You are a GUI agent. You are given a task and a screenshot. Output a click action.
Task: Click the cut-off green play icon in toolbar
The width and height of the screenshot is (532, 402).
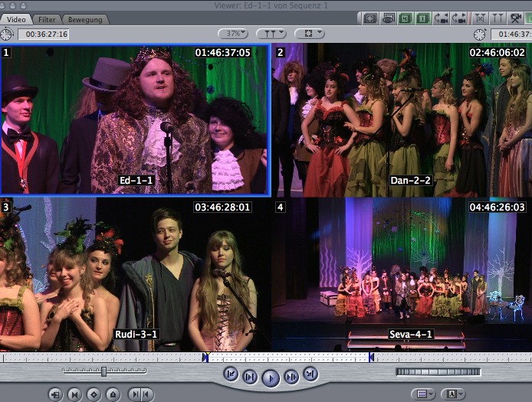point(529,18)
